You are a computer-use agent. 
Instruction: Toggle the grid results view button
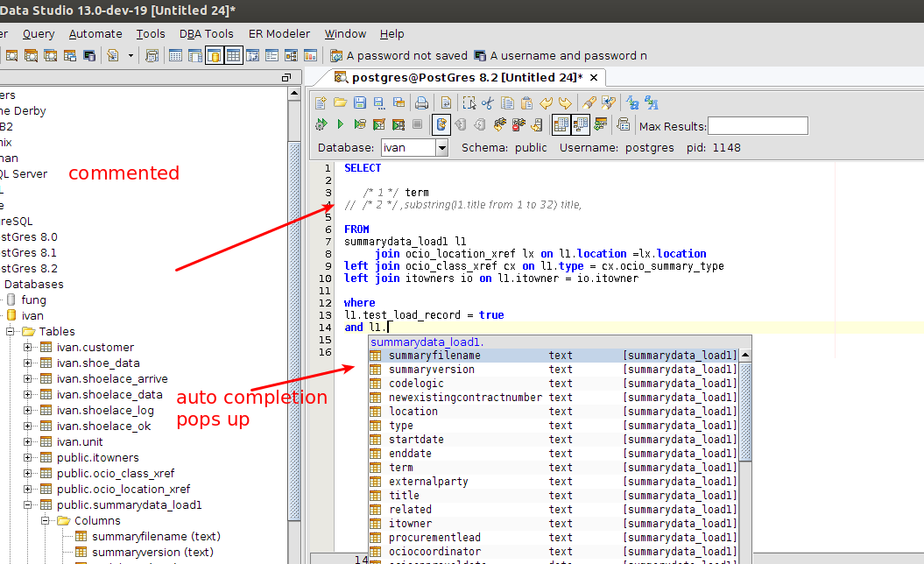[561, 124]
